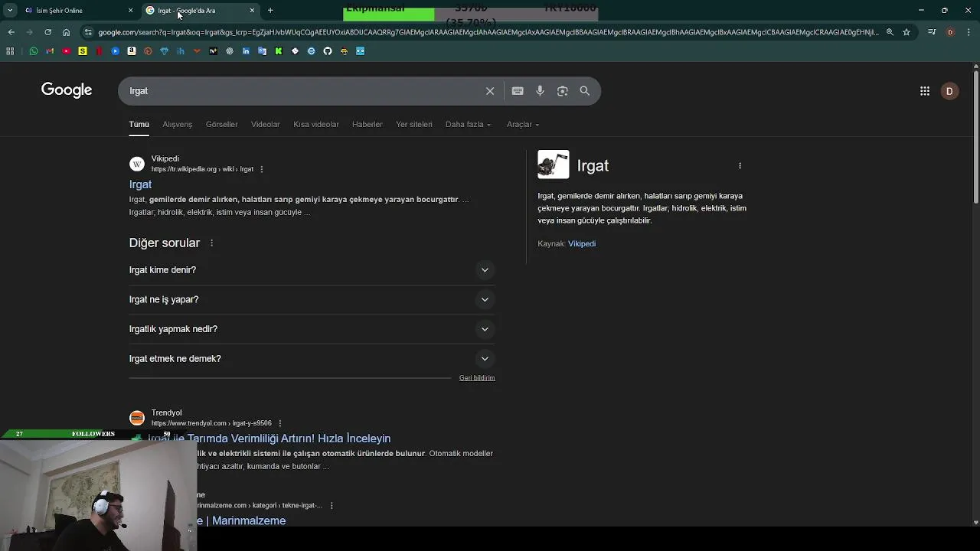This screenshot has height=551, width=980.
Task: Switch to Kısa videolar tab
Action: [316, 124]
